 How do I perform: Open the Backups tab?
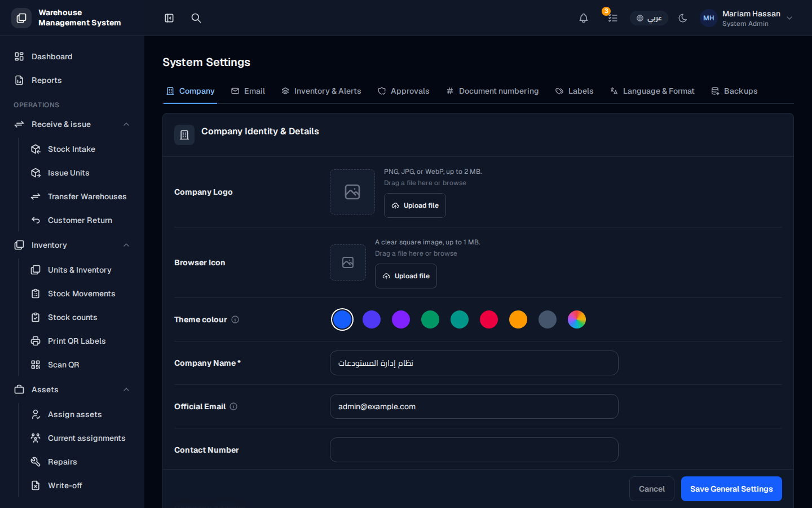click(734, 91)
